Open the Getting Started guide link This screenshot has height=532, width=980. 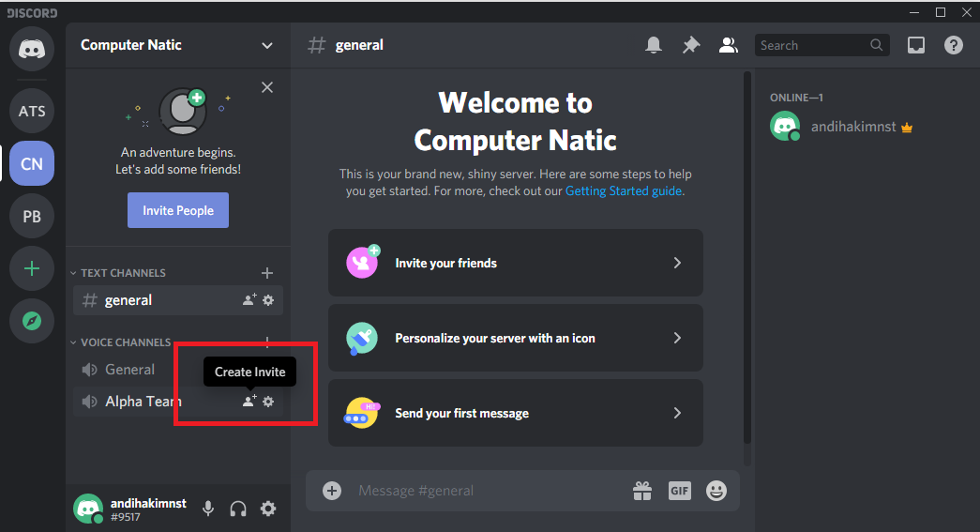click(623, 191)
